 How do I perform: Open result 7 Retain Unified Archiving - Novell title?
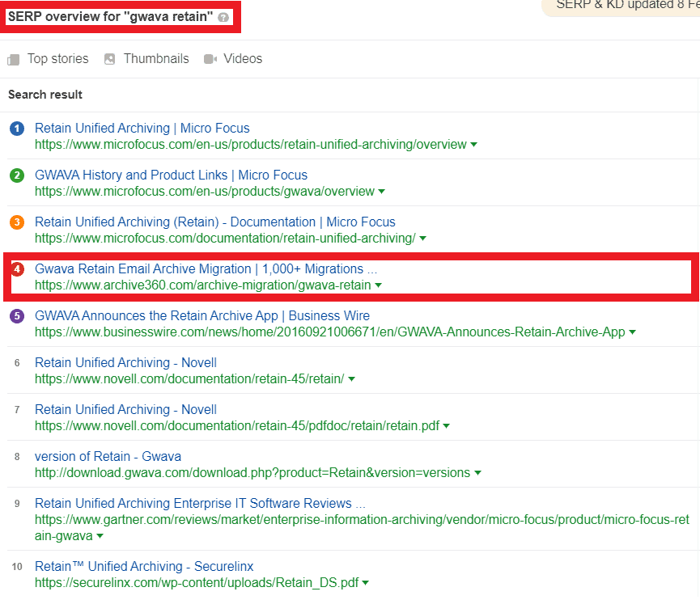tap(125, 409)
